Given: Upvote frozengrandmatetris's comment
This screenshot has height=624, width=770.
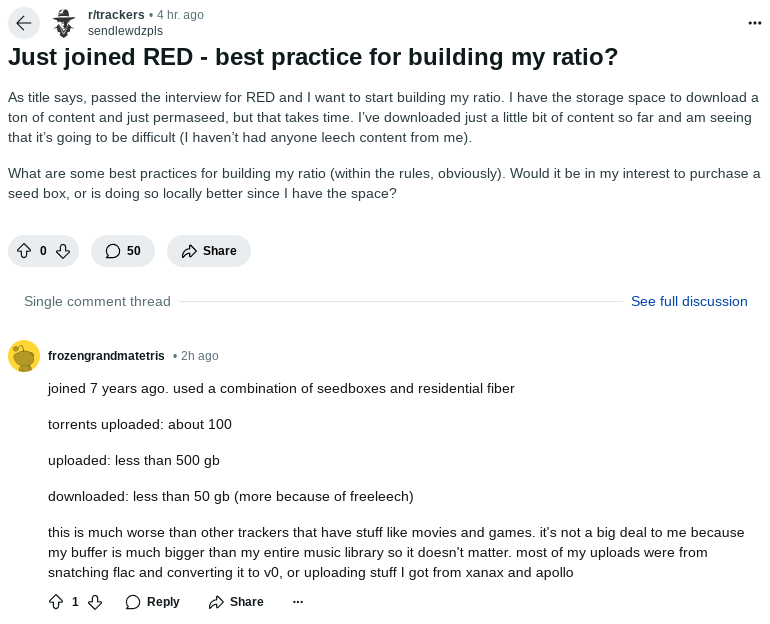Looking at the screenshot, I should point(56,602).
